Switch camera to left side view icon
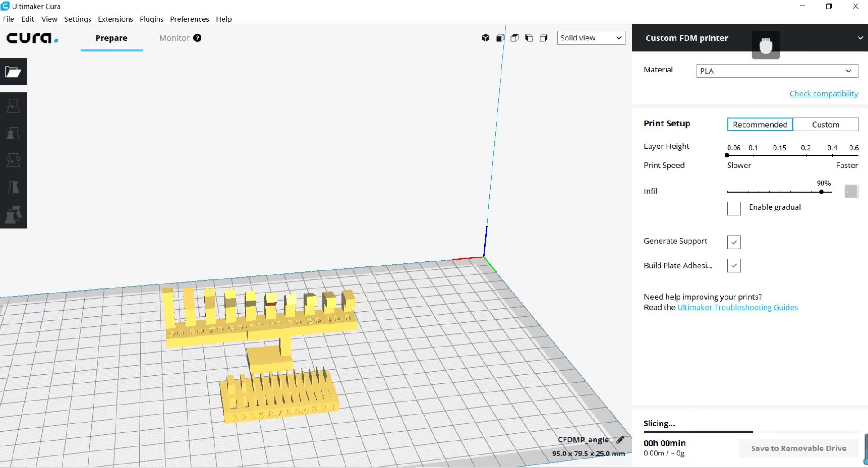The width and height of the screenshot is (868, 468). (529, 38)
